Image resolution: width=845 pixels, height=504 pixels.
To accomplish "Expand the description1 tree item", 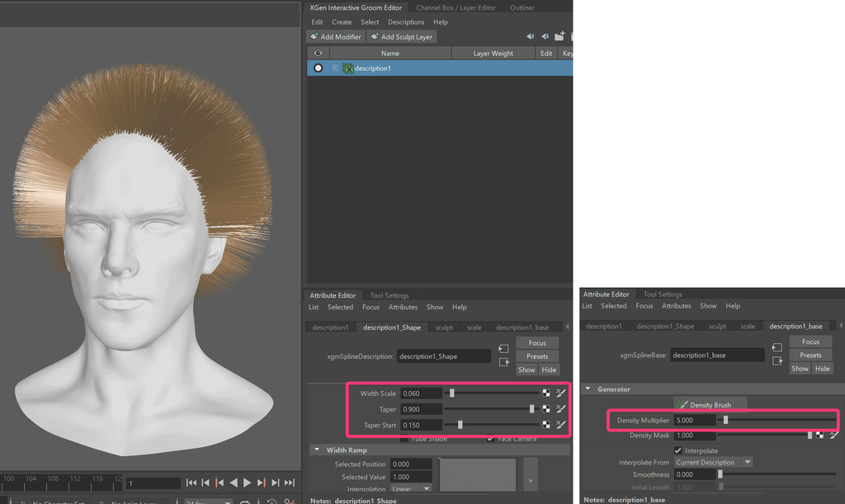I will (335, 68).
